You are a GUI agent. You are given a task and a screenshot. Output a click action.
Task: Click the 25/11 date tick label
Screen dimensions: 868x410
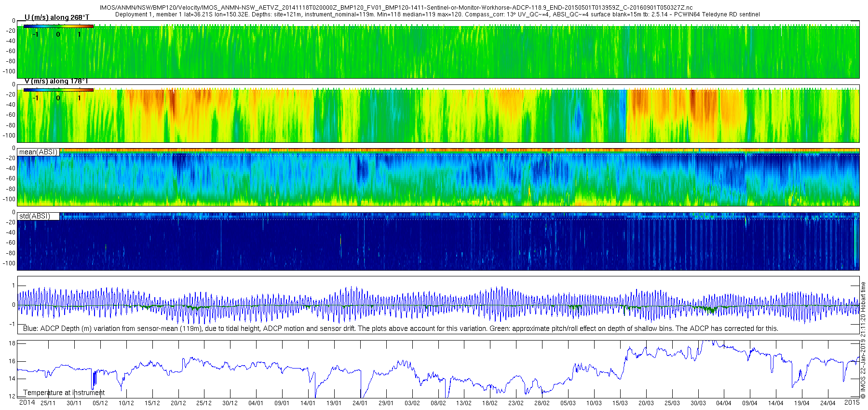pos(48,403)
